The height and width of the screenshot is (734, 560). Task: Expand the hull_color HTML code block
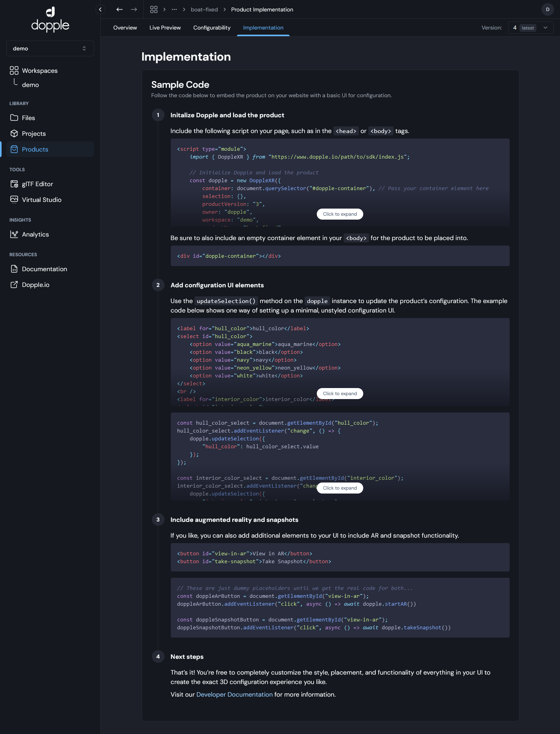tap(340, 394)
